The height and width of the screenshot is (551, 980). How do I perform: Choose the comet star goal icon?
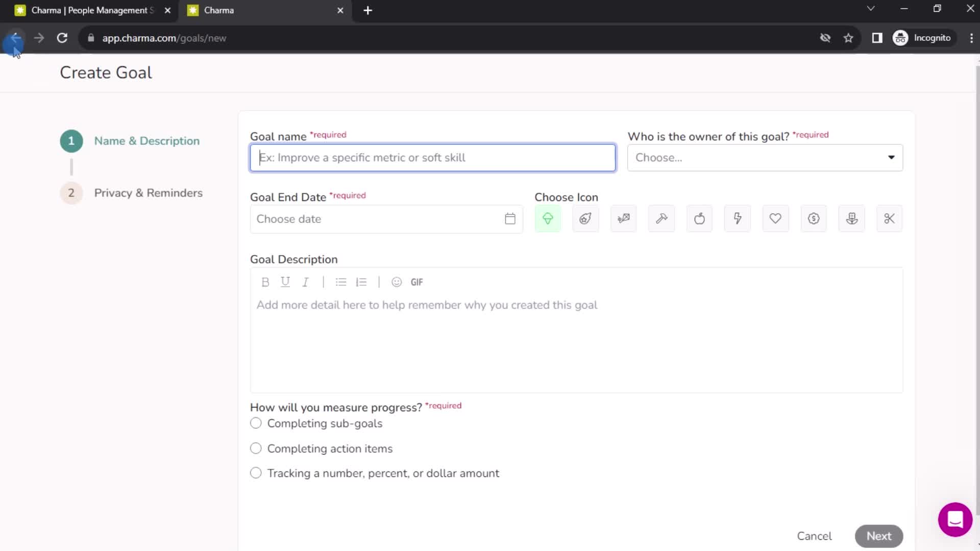coord(585,219)
